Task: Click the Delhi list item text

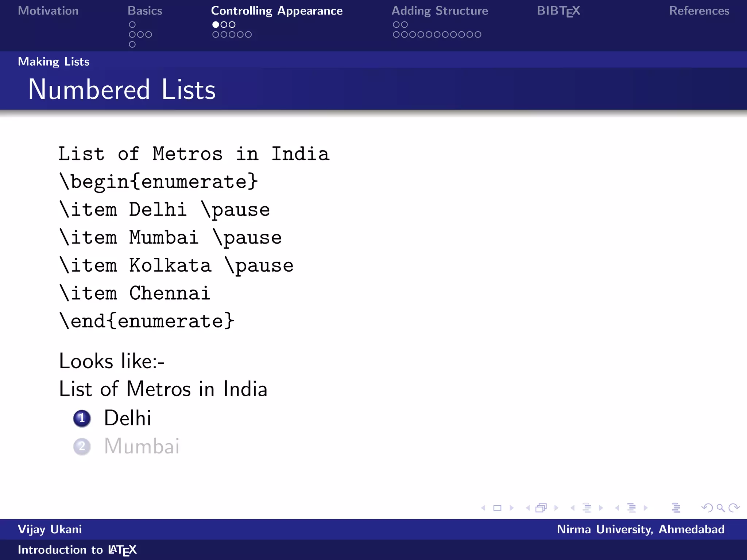Action: pos(128,418)
